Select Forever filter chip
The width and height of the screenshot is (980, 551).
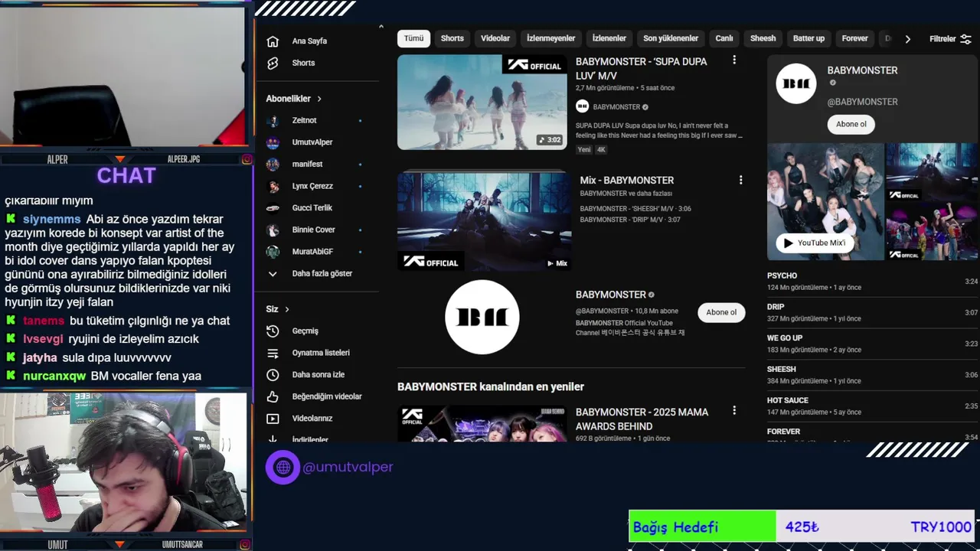coord(854,38)
